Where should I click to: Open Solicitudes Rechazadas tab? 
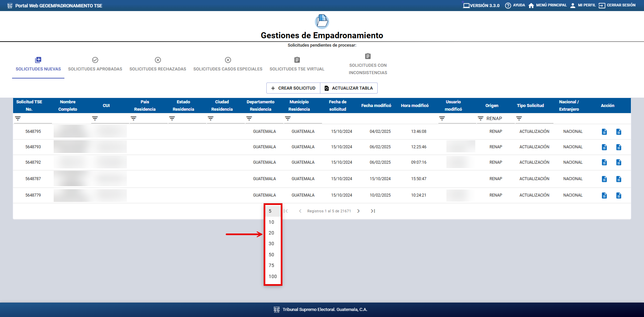158,64
